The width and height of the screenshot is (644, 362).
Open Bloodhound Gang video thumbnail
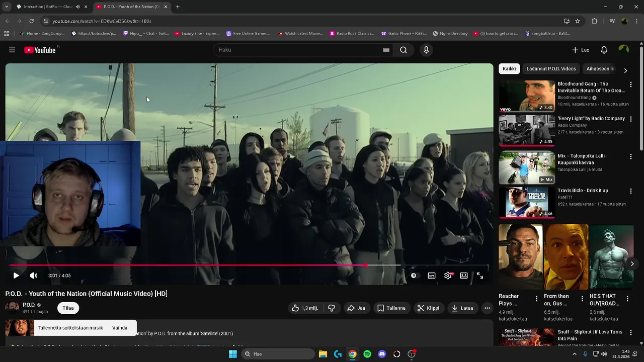point(527,96)
